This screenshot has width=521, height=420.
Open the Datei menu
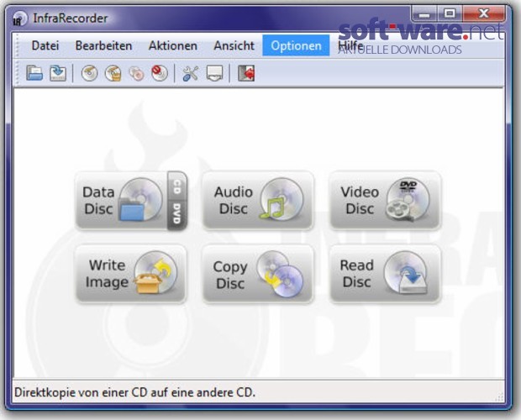click(45, 45)
